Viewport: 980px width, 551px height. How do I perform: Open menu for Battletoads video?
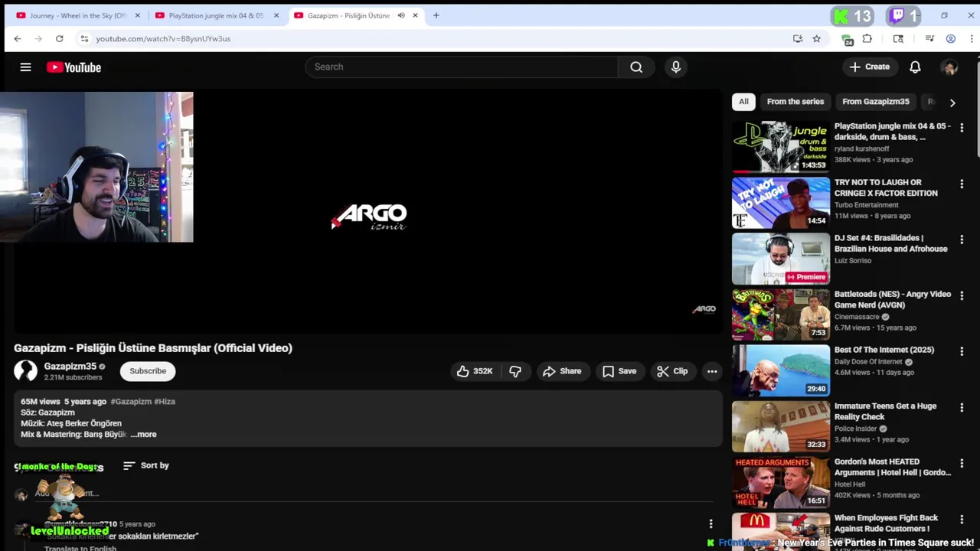962,296
